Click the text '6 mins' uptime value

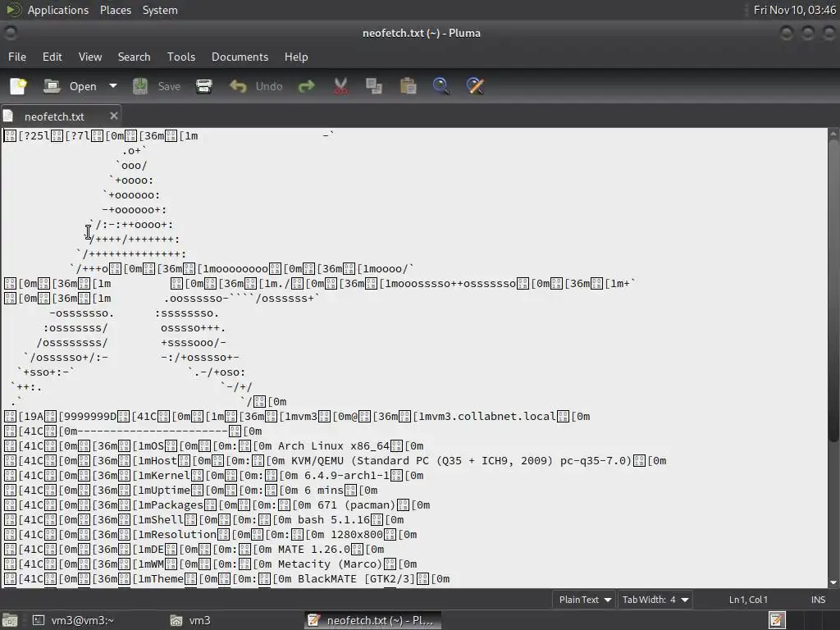coord(323,491)
